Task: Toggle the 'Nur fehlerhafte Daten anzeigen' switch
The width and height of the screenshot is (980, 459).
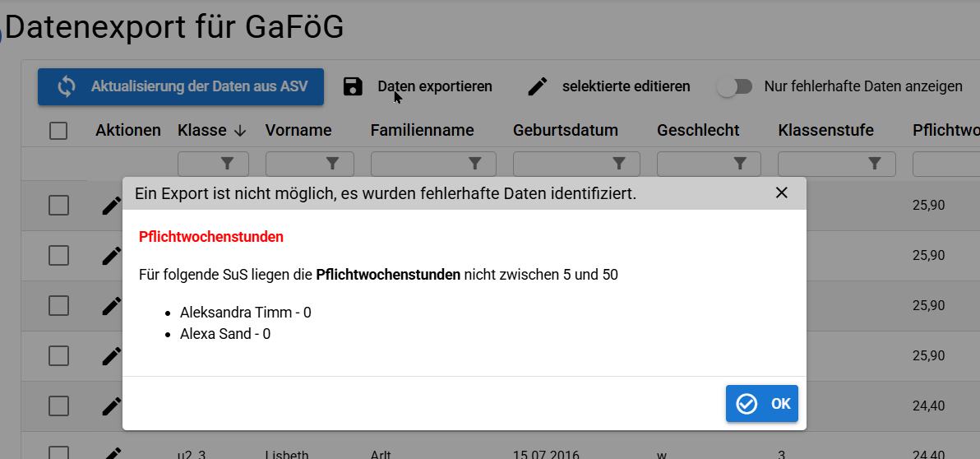Action: [x=734, y=86]
